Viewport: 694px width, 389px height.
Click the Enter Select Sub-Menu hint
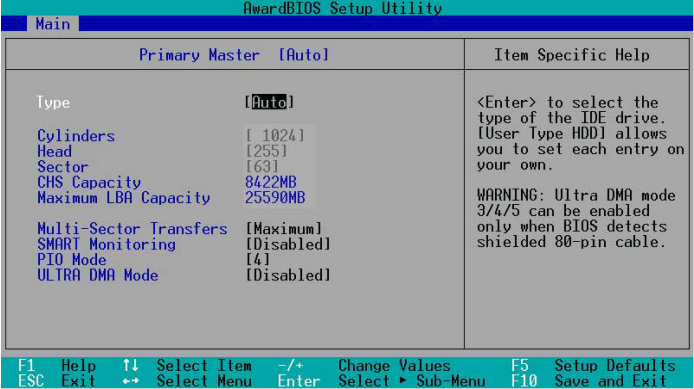(x=381, y=381)
